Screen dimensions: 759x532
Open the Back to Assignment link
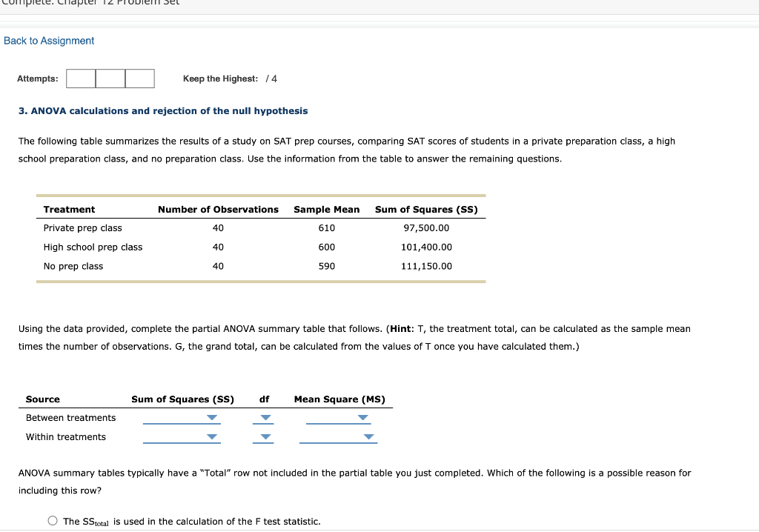coord(49,41)
